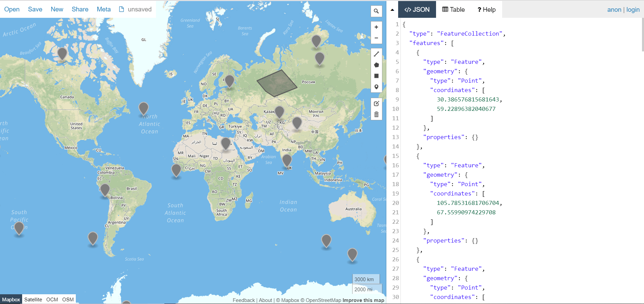This screenshot has width=644, height=304.
Task: Click the coordinate value 105.78531681706704
Action: 468,203
